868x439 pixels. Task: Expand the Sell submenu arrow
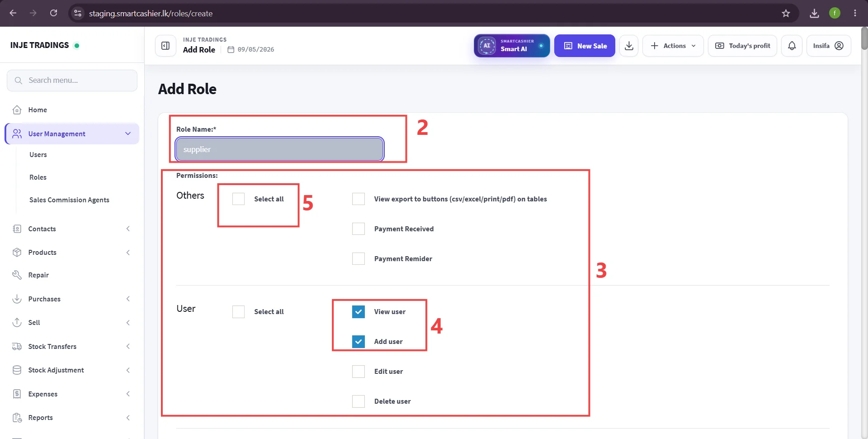click(128, 323)
